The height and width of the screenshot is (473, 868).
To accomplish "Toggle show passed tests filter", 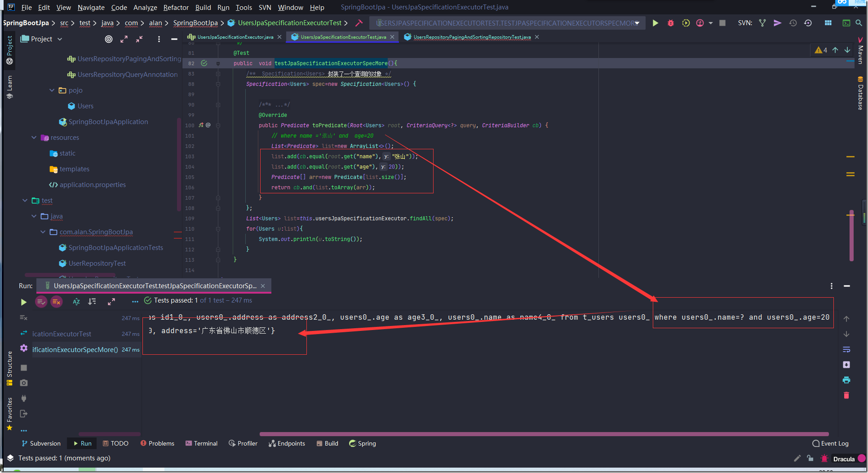I will (x=41, y=302).
